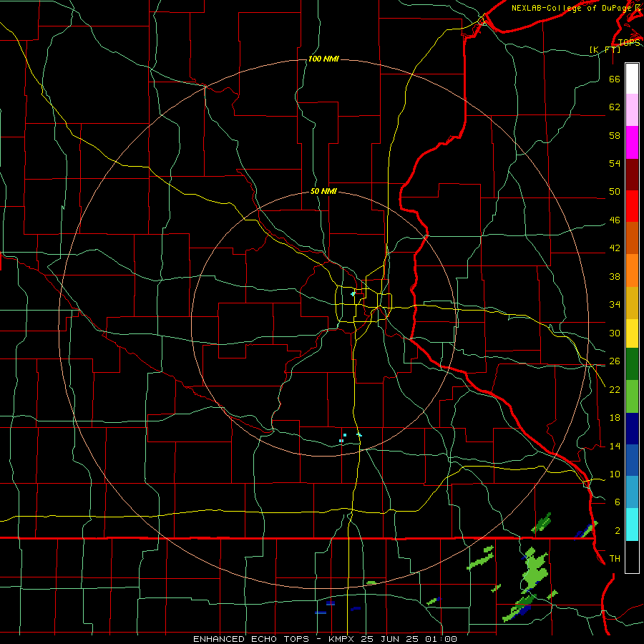Select the yellow legend swatch beside 30
Image resolution: width=644 pixels, height=644 pixels.
pos(632,333)
